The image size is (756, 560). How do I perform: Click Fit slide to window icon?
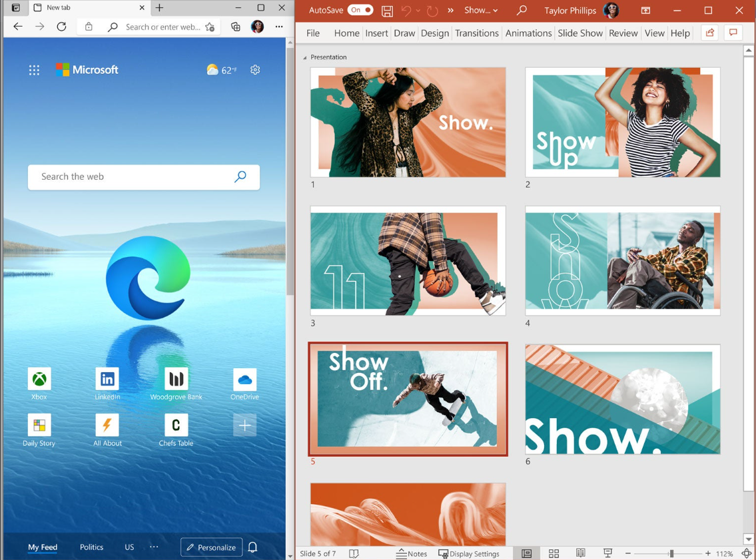747,554
